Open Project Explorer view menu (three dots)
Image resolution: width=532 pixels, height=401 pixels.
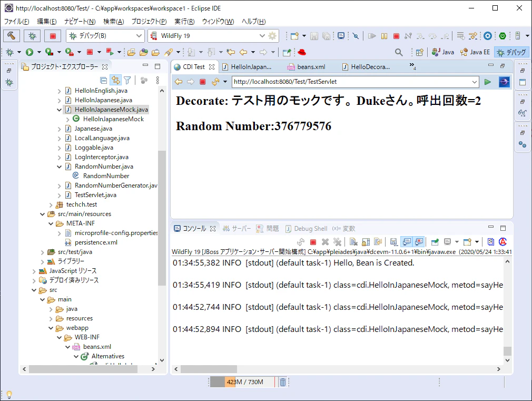tap(157, 81)
